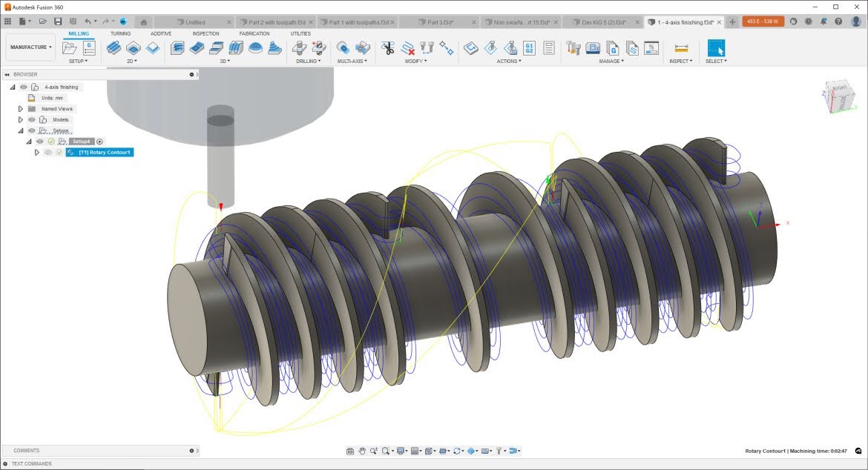Click the New Setup folder icon

(x=70, y=48)
